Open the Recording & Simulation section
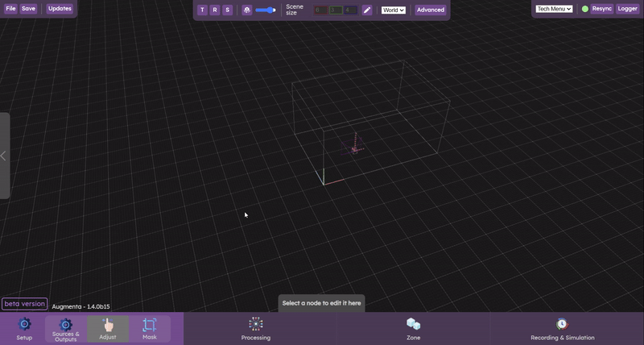Screen dimensions: 644x345 click(562, 329)
